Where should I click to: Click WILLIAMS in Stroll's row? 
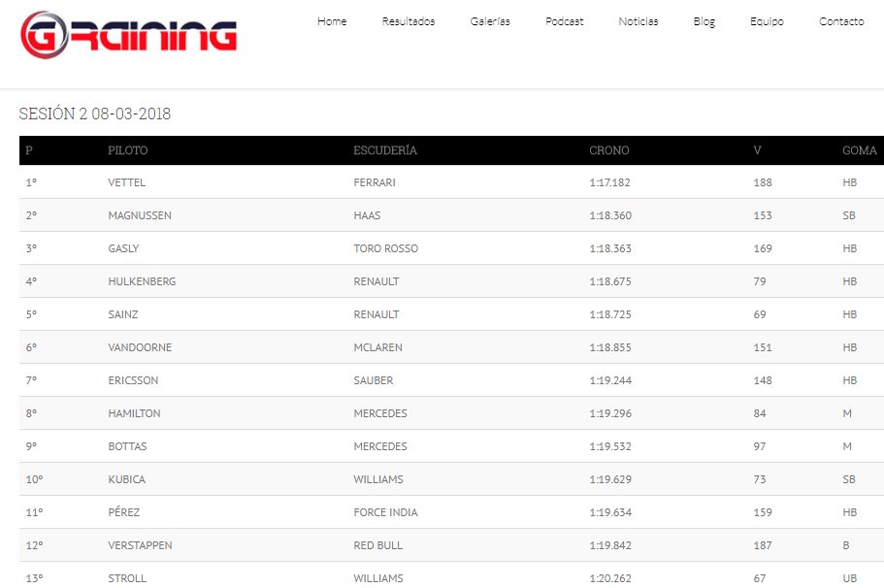[378, 578]
